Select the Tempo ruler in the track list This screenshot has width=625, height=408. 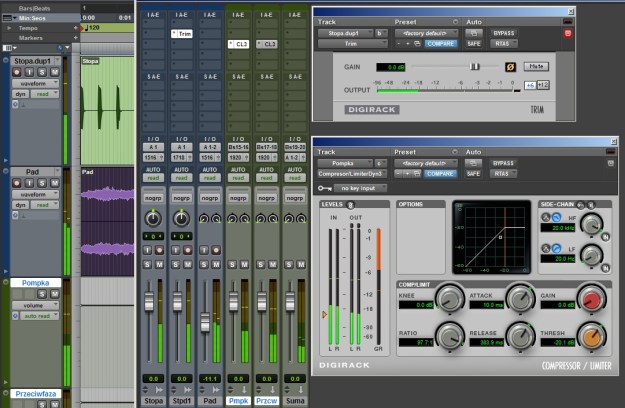coord(26,28)
